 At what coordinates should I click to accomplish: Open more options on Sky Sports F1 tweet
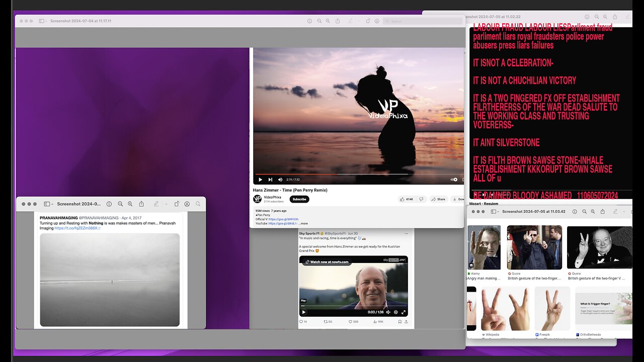pyautogui.click(x=407, y=233)
